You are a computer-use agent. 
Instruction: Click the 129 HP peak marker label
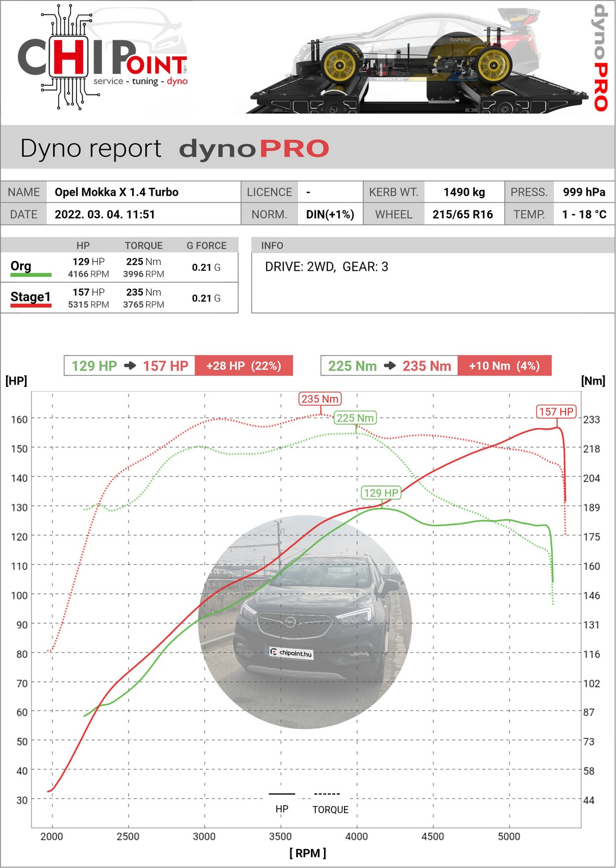(381, 493)
